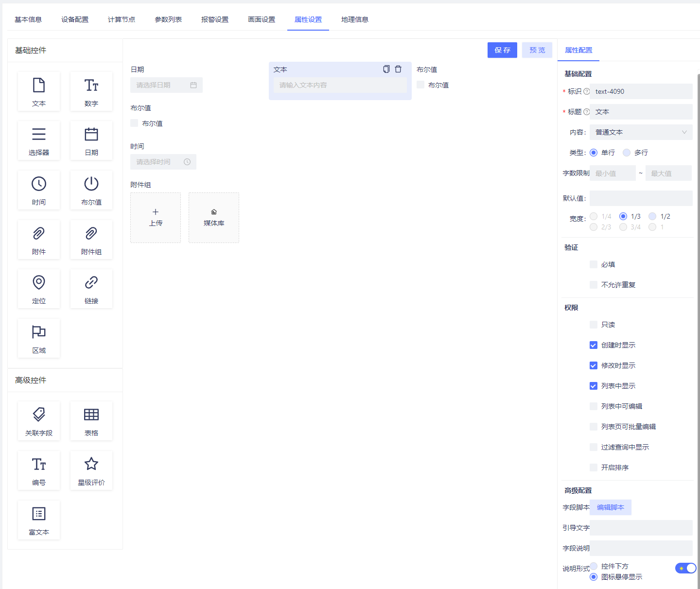The width and height of the screenshot is (700, 589).
Task: Open the 请选择日期 date picker
Action: pyautogui.click(x=166, y=85)
